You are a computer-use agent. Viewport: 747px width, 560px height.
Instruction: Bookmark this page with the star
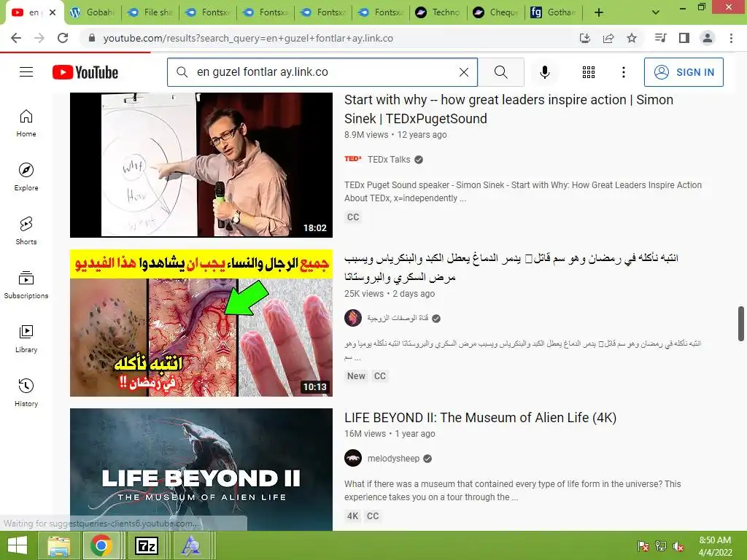[632, 38]
